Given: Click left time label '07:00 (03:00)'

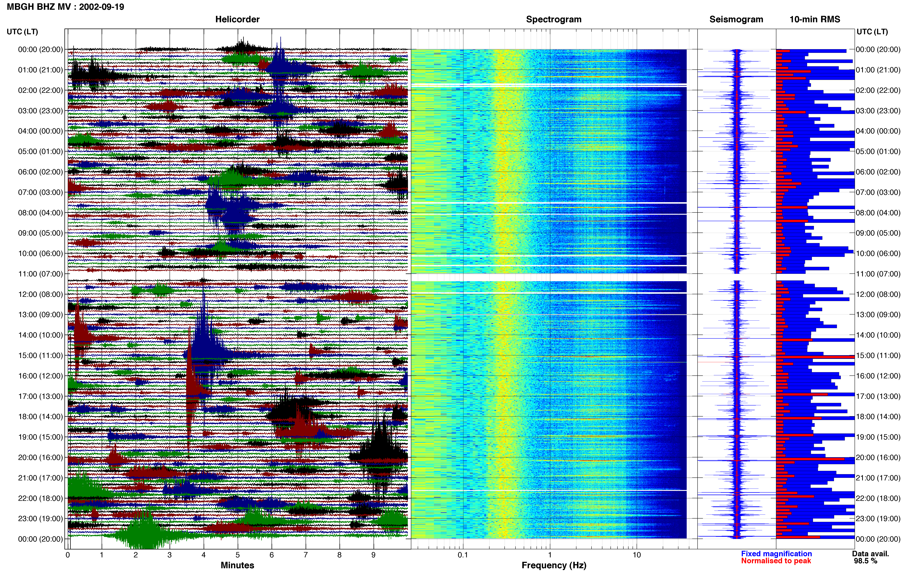Looking at the screenshot, I should pos(41,192).
